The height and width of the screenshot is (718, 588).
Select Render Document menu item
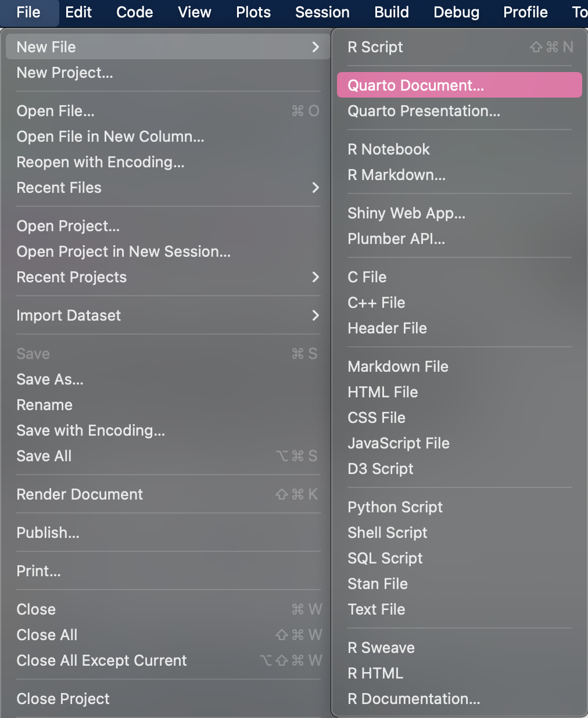tap(80, 494)
